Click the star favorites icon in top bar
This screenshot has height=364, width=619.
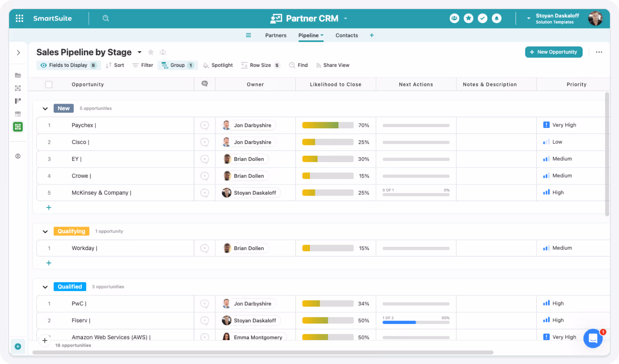point(468,18)
